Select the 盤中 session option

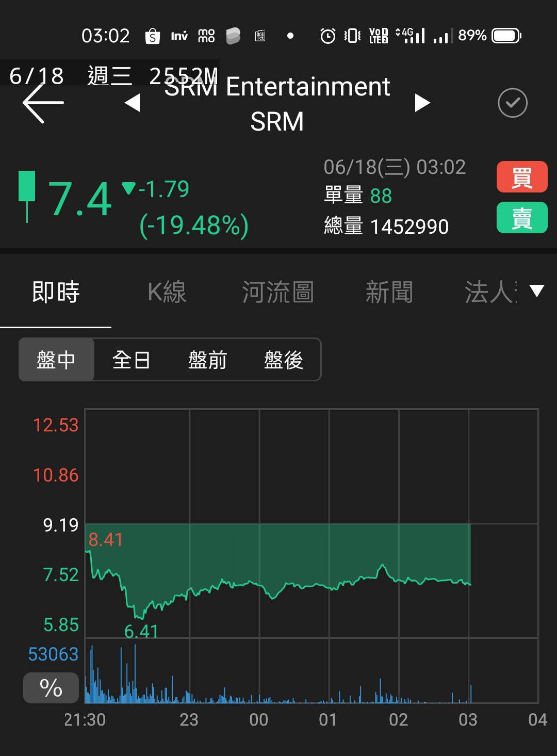[x=56, y=360]
